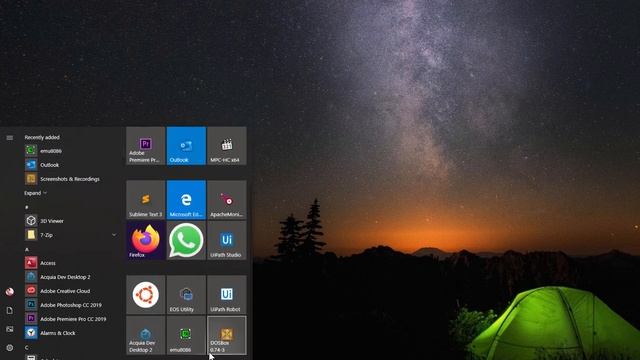
Task: Expand the 7-Zip folder chevron
Action: pos(114,235)
